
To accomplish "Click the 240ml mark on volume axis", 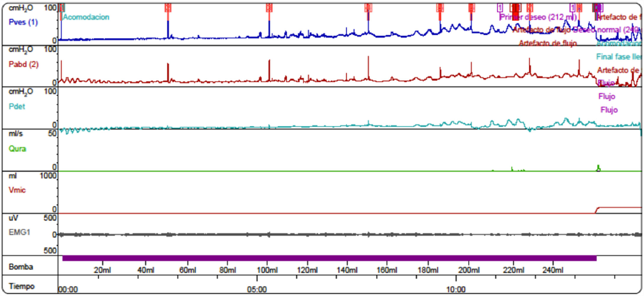I will (x=553, y=270).
